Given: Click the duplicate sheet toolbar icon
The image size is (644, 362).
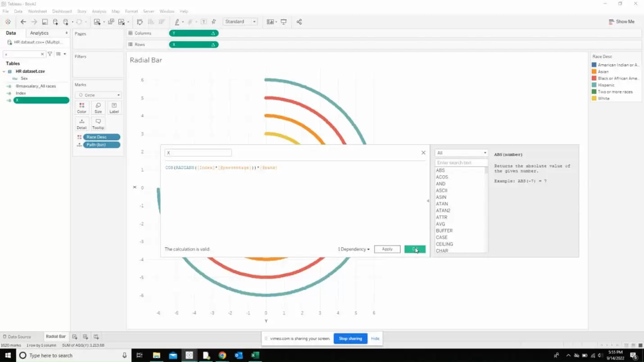Looking at the screenshot, I should [111, 22].
